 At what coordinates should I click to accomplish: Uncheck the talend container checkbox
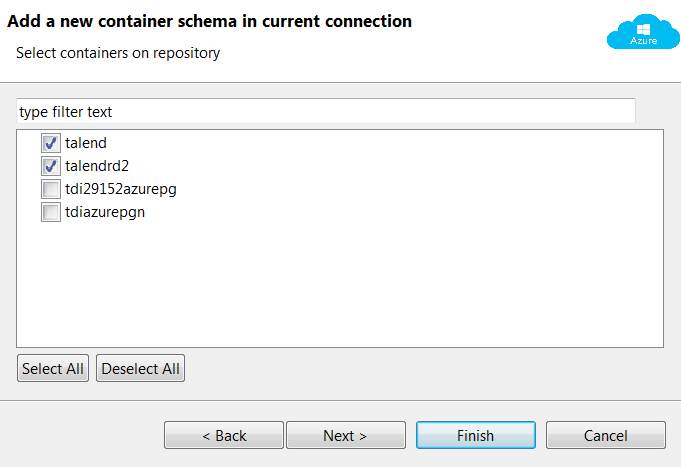point(51,143)
